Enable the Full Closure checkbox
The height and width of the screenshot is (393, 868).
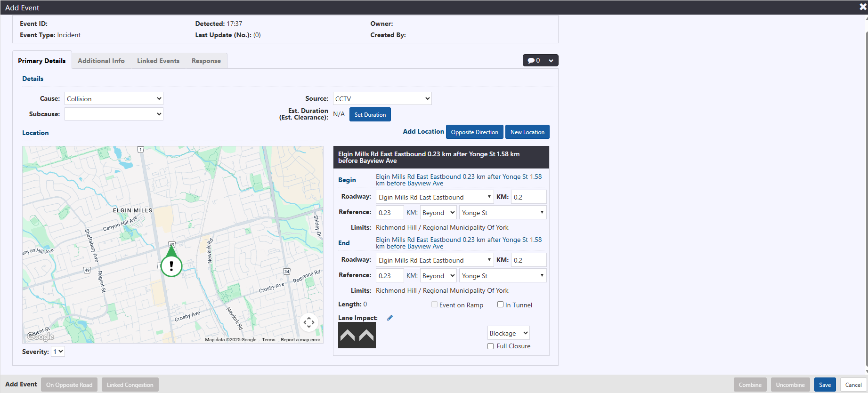pos(490,346)
